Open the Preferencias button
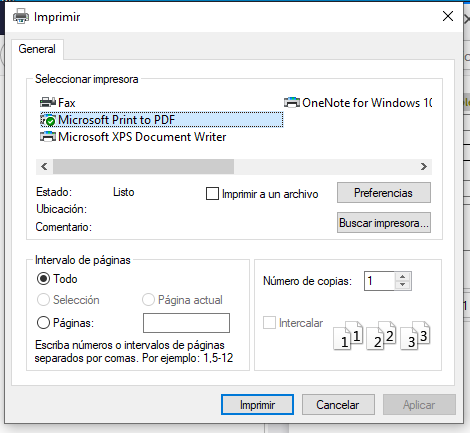Viewport: 470px width, 433px height. coord(384,193)
